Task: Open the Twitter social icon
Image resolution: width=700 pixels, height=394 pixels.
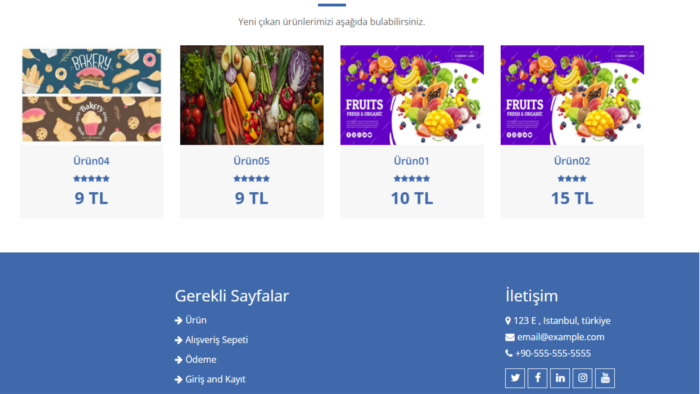Action: click(515, 378)
